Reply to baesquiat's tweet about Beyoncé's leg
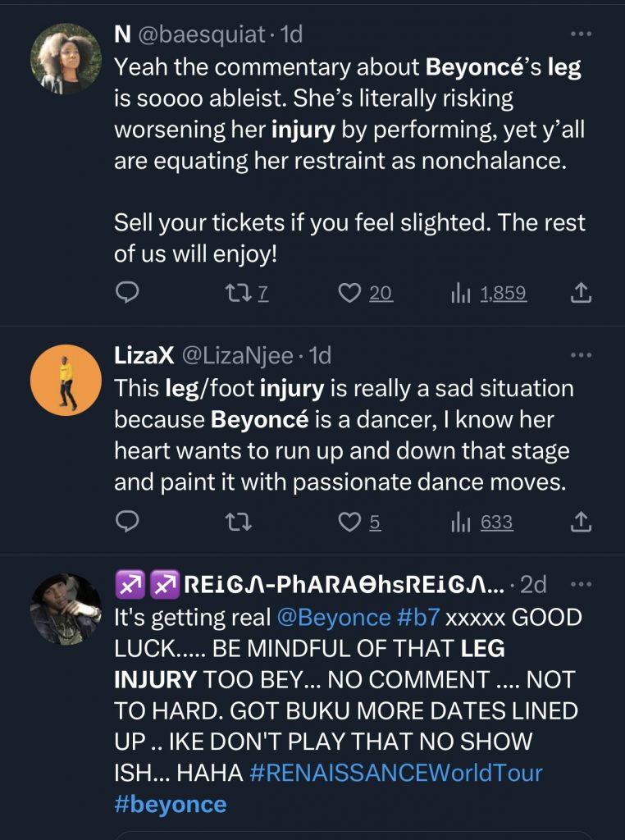This screenshot has height=840, width=625. pos(125,293)
